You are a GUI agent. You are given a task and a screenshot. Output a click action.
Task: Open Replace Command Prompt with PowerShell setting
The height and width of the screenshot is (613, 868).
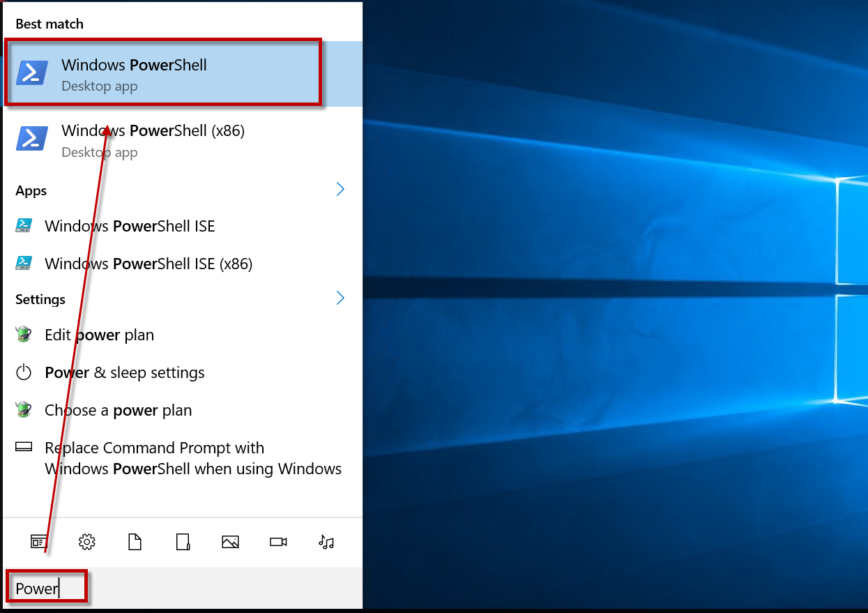[x=192, y=458]
